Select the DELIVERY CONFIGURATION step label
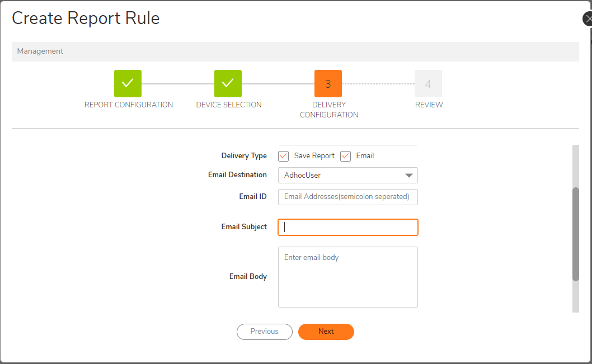This screenshot has width=592, height=364. click(328, 110)
